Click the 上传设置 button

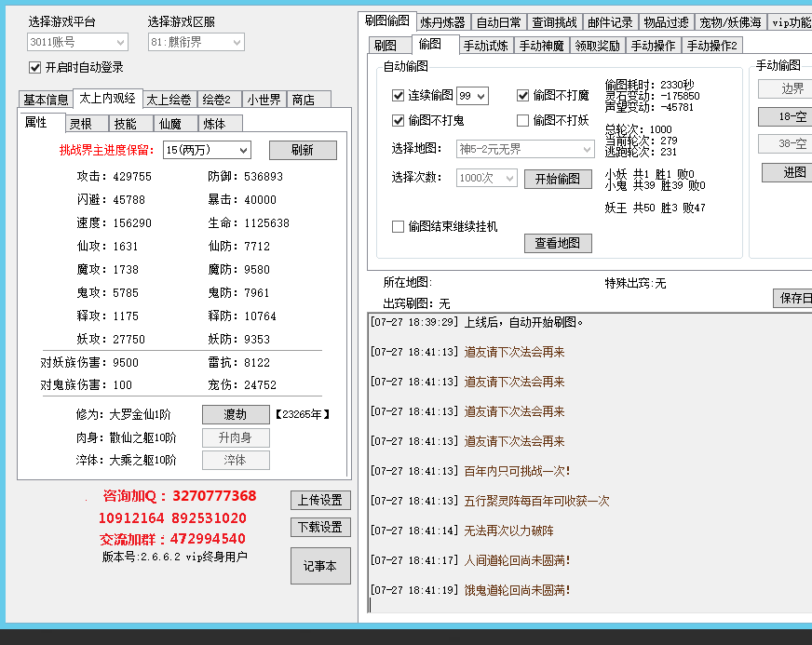point(320,500)
